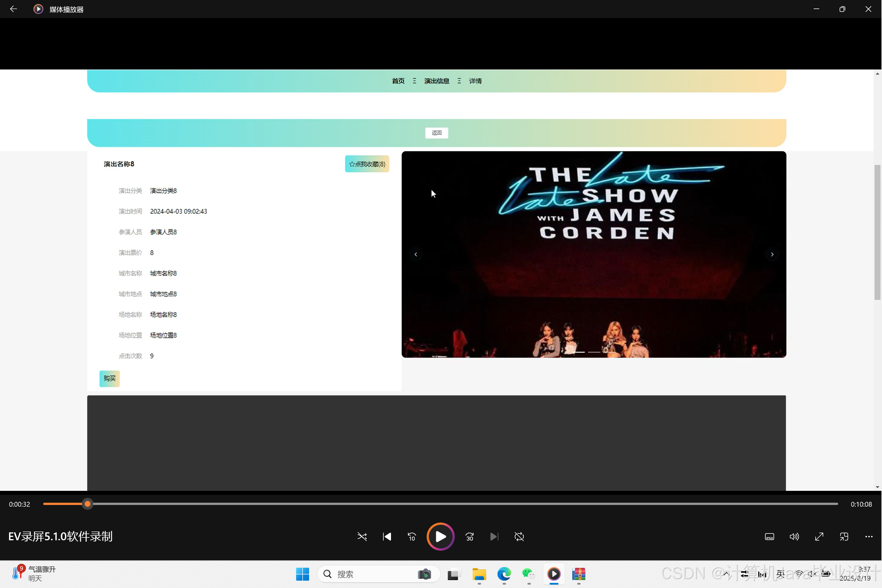Click the value 参演人员8
This screenshot has height=588, width=882.
click(163, 232)
